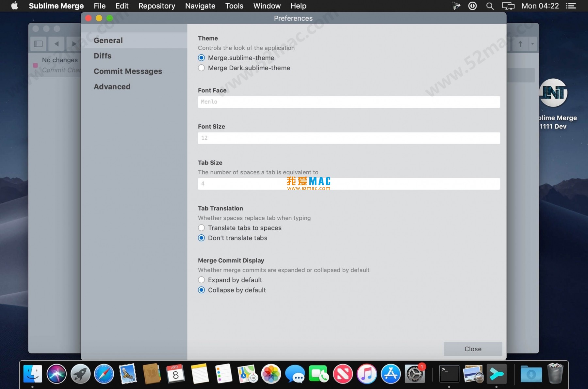Open the Edit menu
Screen dimensions: 588x389
tap(122, 6)
